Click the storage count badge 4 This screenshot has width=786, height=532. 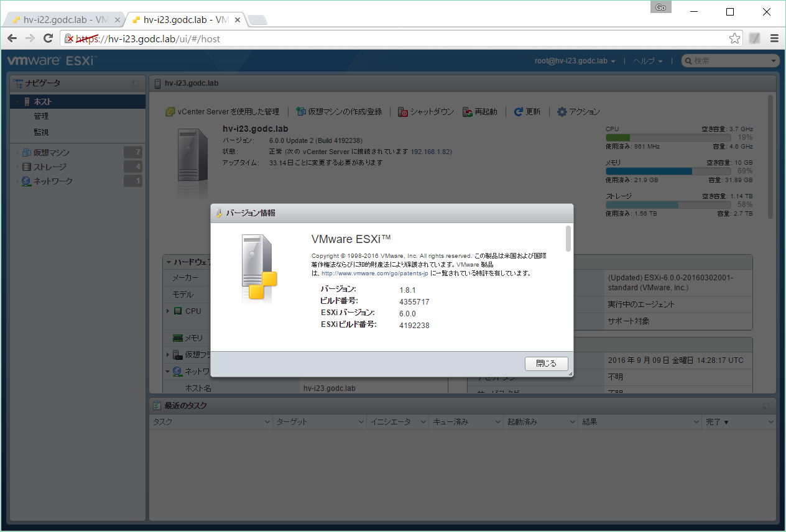[x=133, y=167]
